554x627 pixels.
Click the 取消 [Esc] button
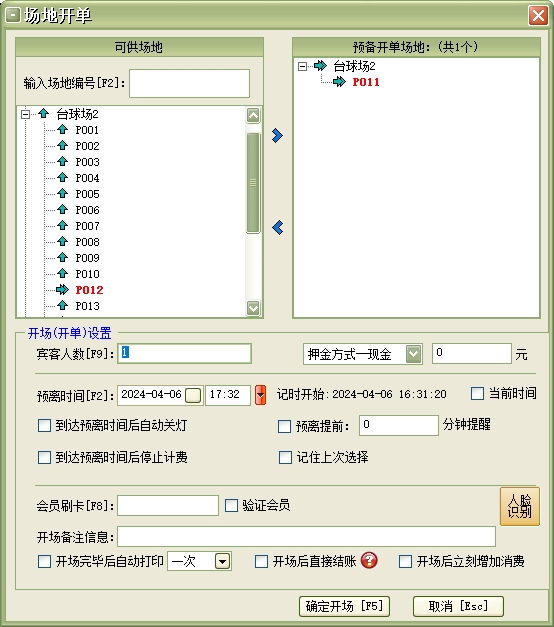[x=458, y=607]
